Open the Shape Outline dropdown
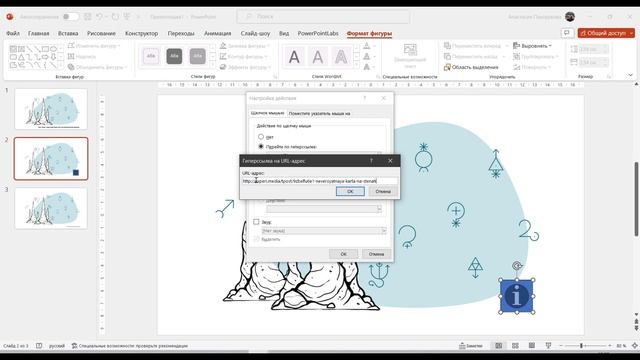This screenshot has width=640, height=360. pyautogui.click(x=244, y=56)
